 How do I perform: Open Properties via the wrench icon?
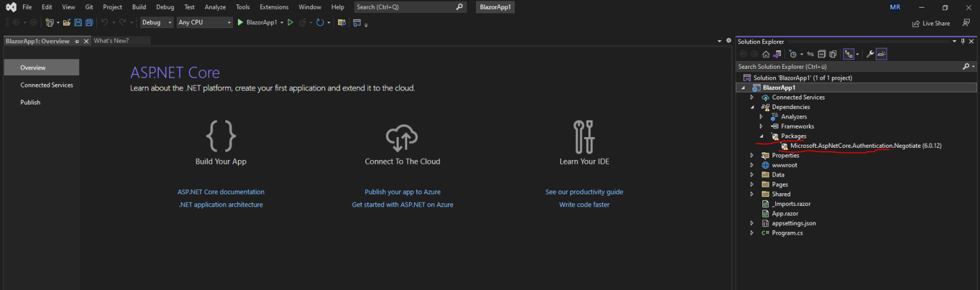[870, 54]
